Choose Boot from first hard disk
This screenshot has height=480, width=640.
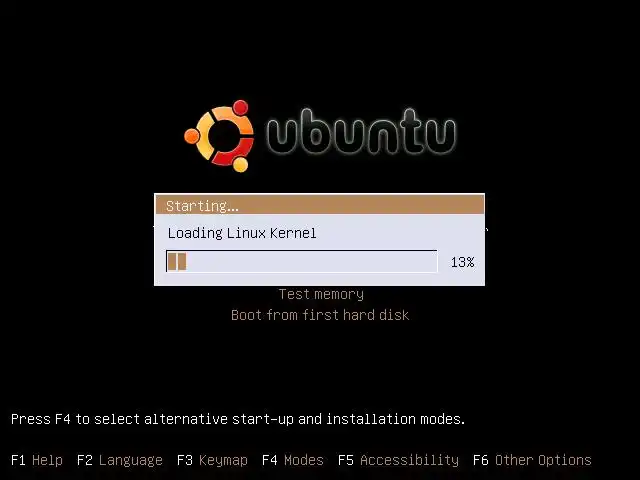(320, 315)
